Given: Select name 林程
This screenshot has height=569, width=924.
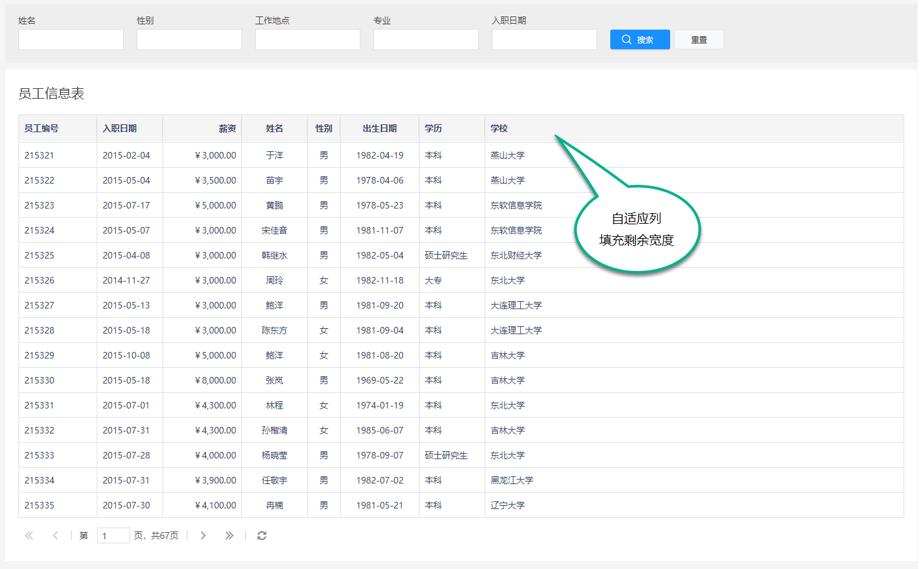Looking at the screenshot, I should 274,405.
